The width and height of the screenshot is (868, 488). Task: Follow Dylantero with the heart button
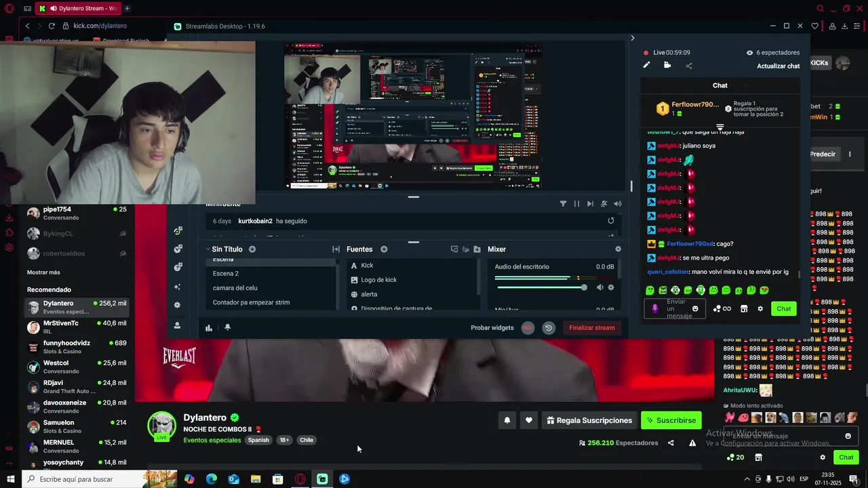click(x=529, y=420)
